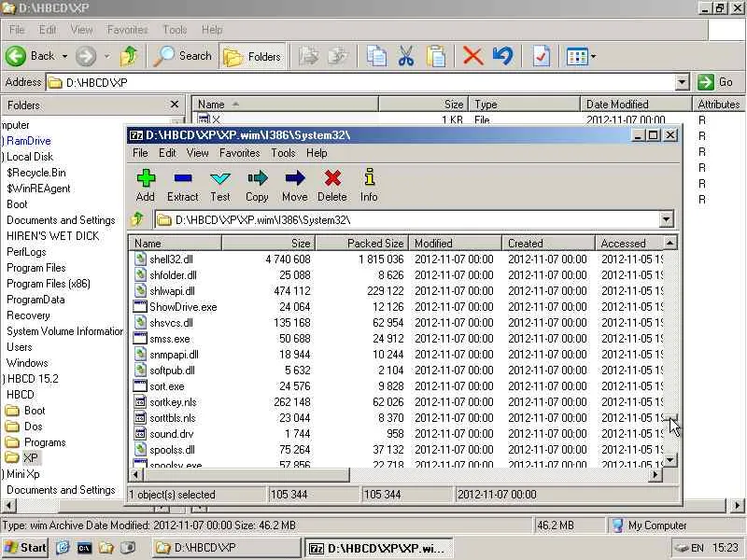Open Search in the Explorer toolbar
This screenshot has height=560, width=747.
[183, 56]
